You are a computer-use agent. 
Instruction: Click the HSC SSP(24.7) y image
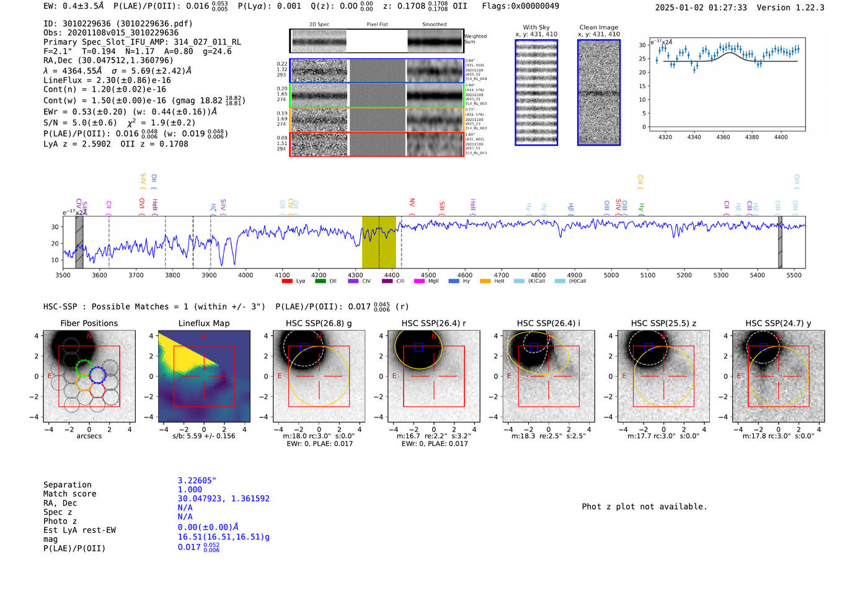pyautogui.click(x=779, y=376)
